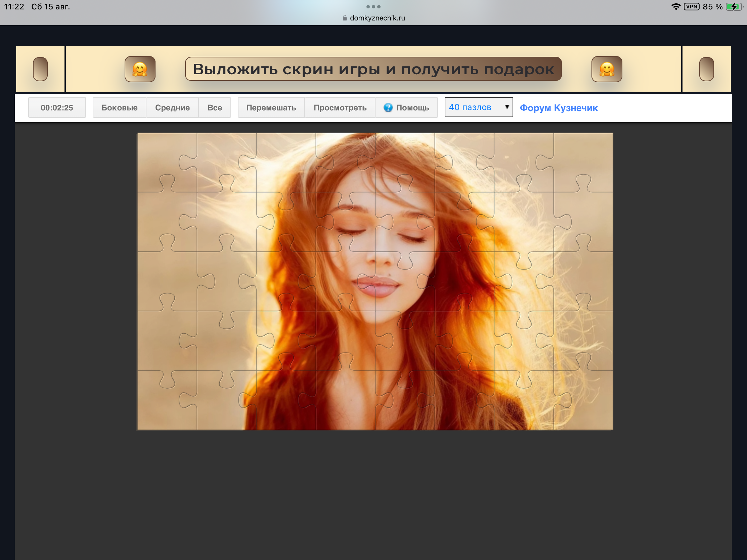Tap the '85 %' battery percentage text
Viewport: 747px width, 560px height.
click(712, 7)
